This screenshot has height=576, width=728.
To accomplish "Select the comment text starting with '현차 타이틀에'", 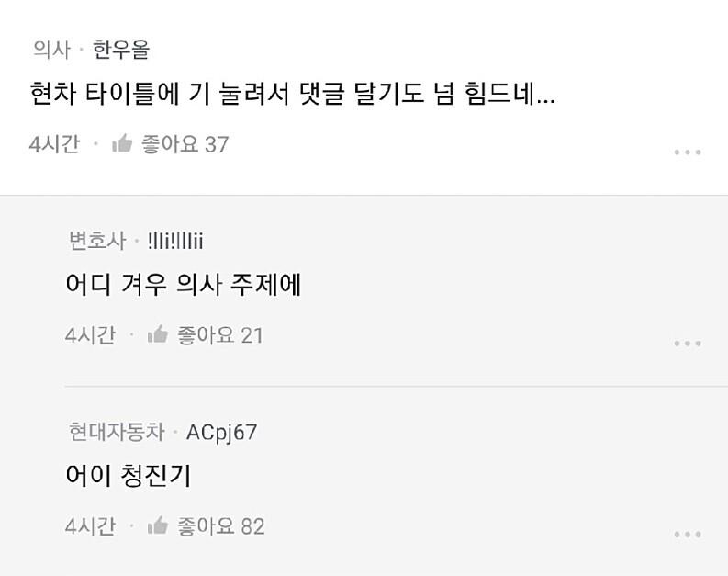I will pyautogui.click(x=292, y=95).
